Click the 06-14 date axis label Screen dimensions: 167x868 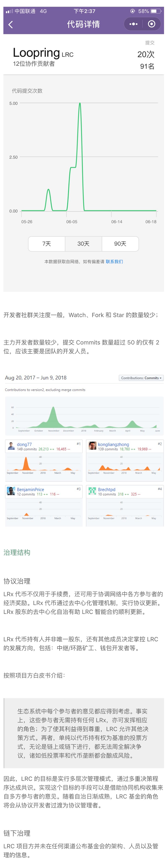117,222
